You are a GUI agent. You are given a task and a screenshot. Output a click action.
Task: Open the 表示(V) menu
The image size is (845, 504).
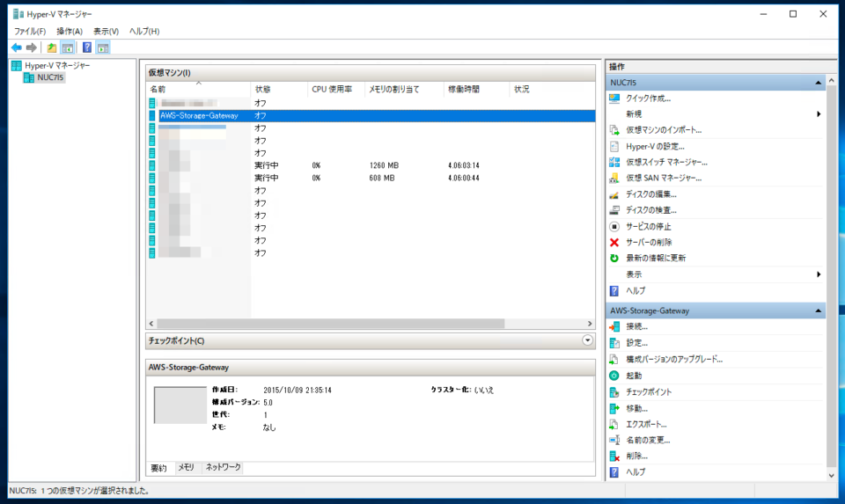coord(107,32)
